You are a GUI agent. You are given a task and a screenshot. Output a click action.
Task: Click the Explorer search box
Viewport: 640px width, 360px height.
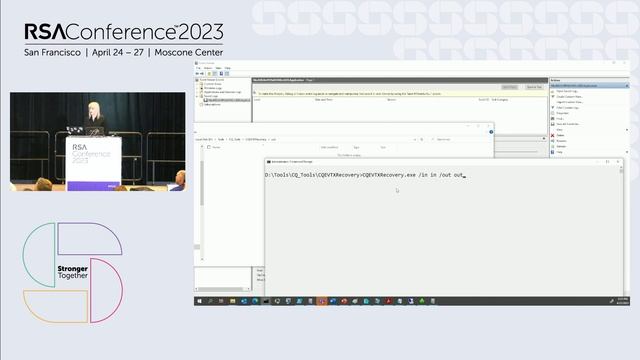coord(461,140)
